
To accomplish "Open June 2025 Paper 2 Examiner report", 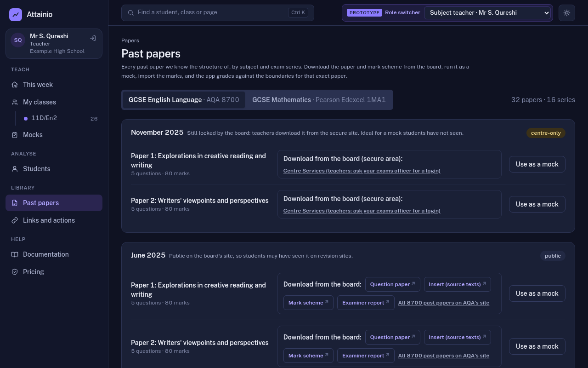I will point(366,356).
